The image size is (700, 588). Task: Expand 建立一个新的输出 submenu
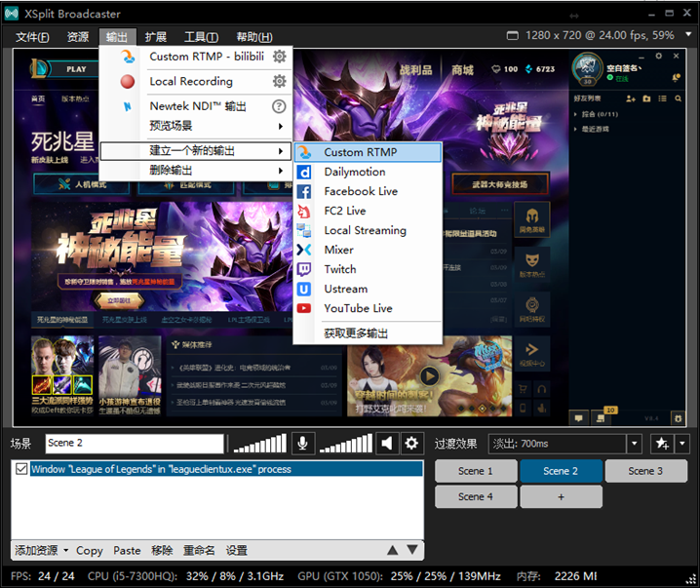pos(196,151)
